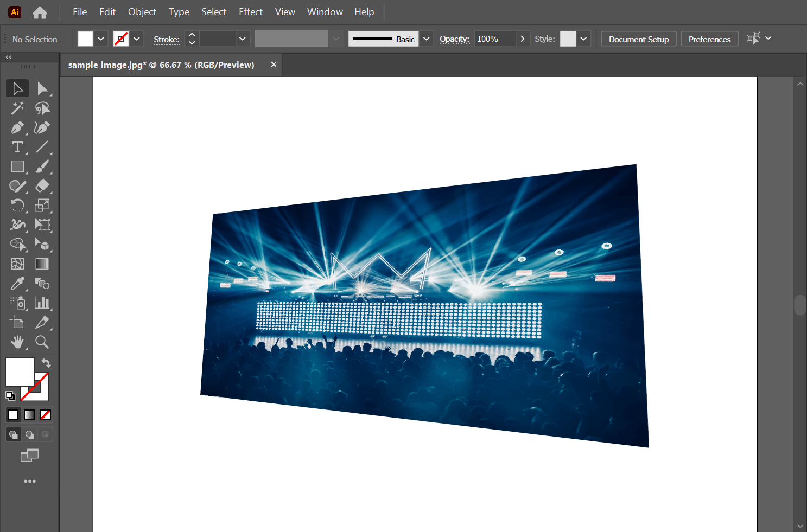Choose the Rectangle tool
Screen dimensions: 807x532
(x=17, y=166)
